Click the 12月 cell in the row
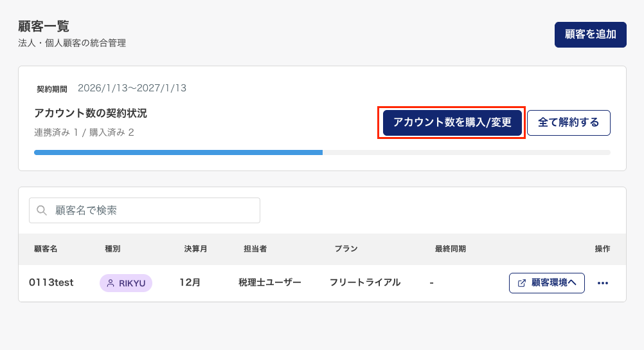 coord(190,282)
